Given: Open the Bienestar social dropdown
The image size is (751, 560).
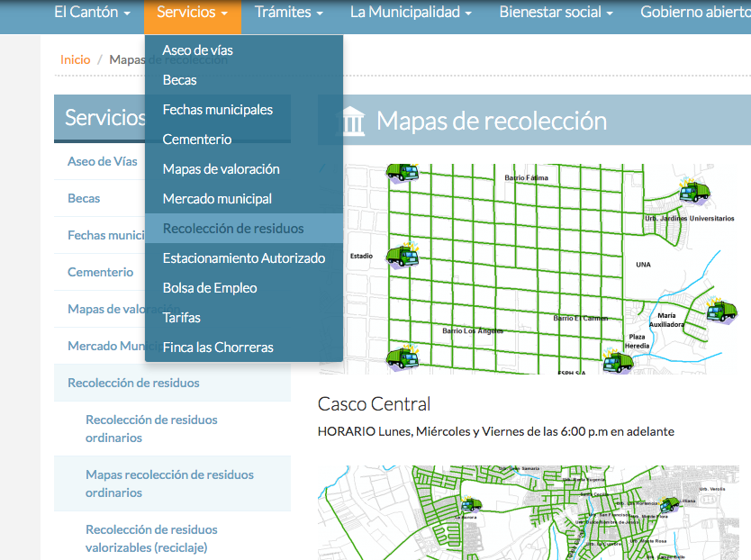Looking at the screenshot, I should [556, 13].
